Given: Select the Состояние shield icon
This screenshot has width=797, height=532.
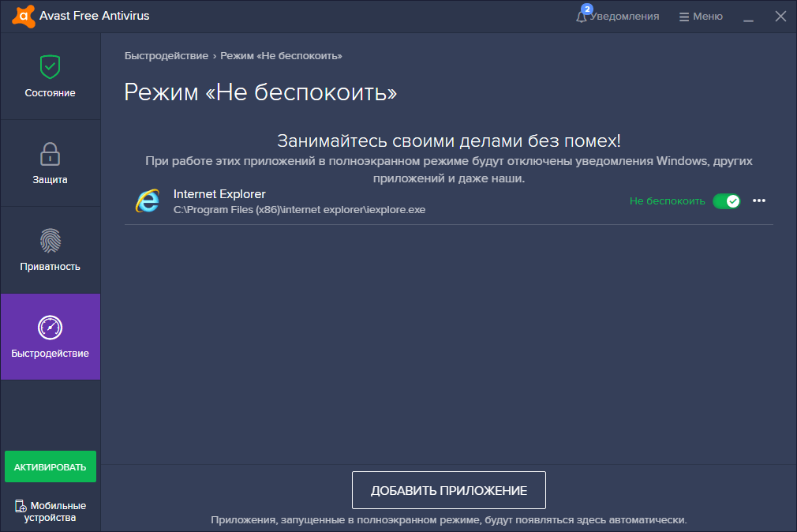Looking at the screenshot, I should [x=50, y=67].
